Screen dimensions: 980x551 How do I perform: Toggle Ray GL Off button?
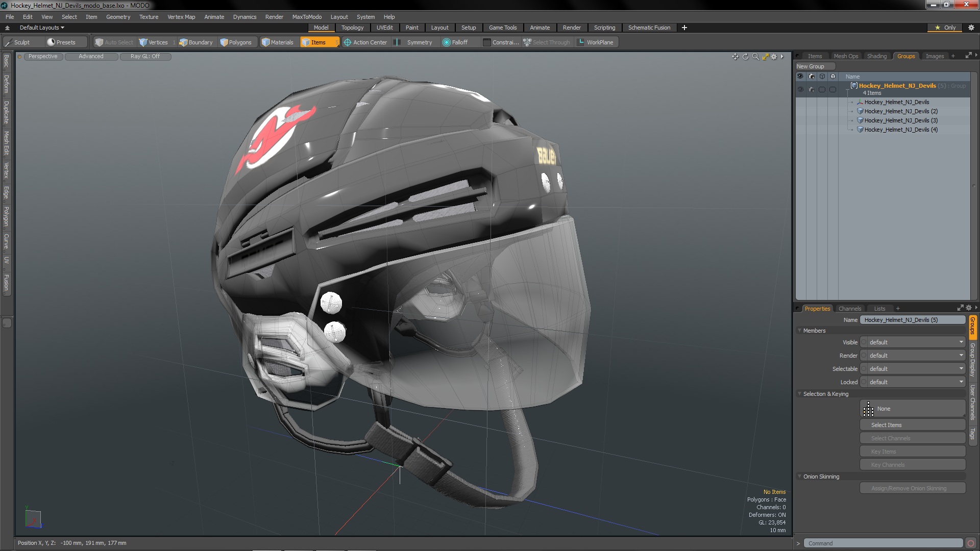point(145,57)
